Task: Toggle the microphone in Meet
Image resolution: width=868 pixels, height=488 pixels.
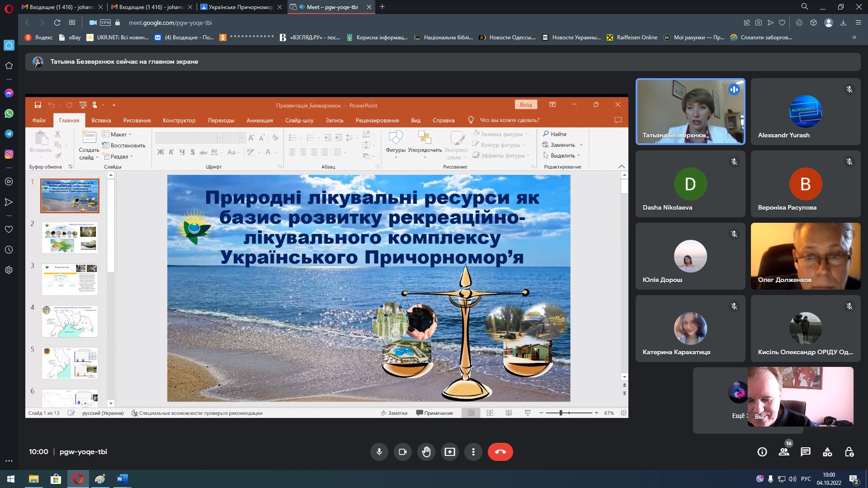Action: pos(379,452)
